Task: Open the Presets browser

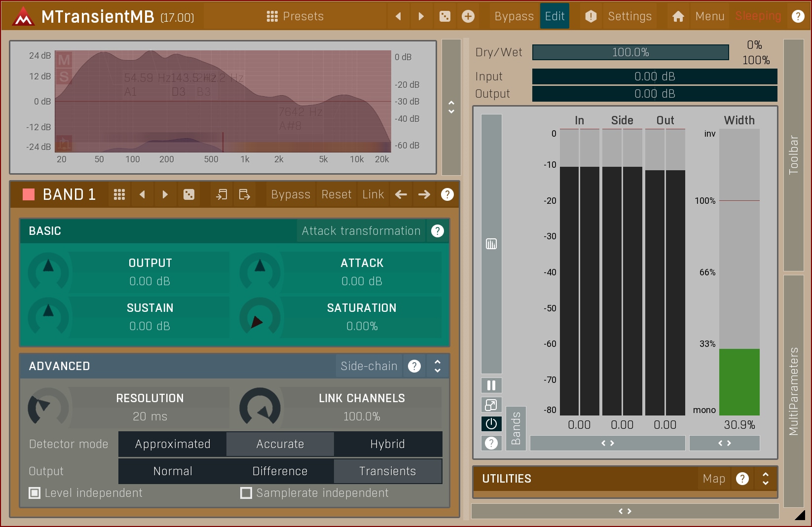Action: (x=295, y=16)
